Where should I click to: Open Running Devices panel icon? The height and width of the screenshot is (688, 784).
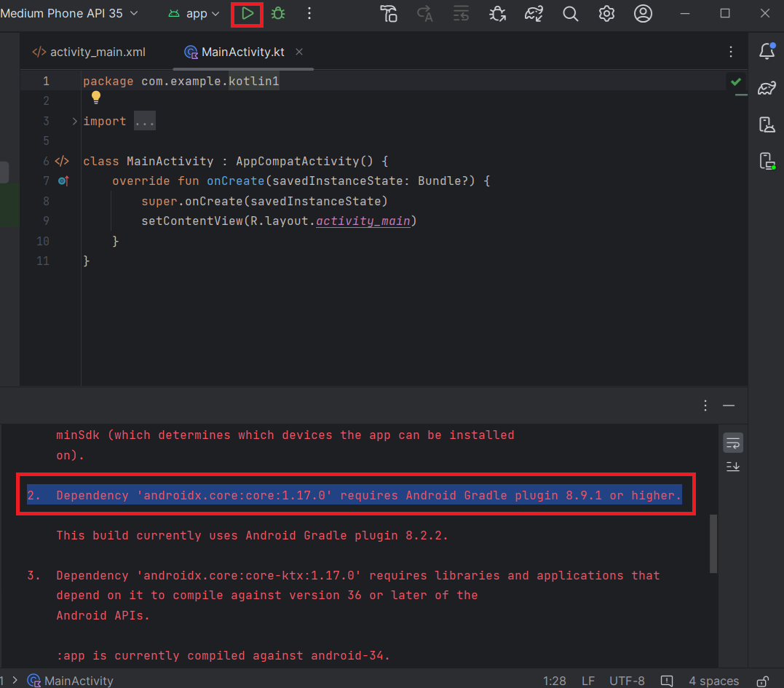[767, 161]
